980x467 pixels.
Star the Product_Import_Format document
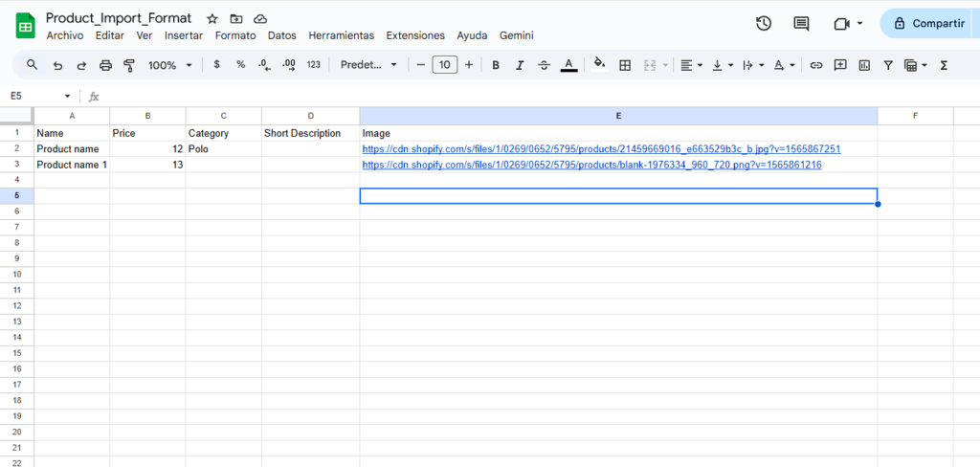(212, 19)
